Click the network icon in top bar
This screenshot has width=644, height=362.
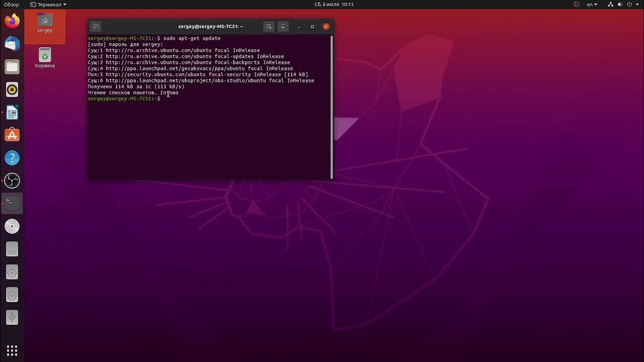pos(610,5)
